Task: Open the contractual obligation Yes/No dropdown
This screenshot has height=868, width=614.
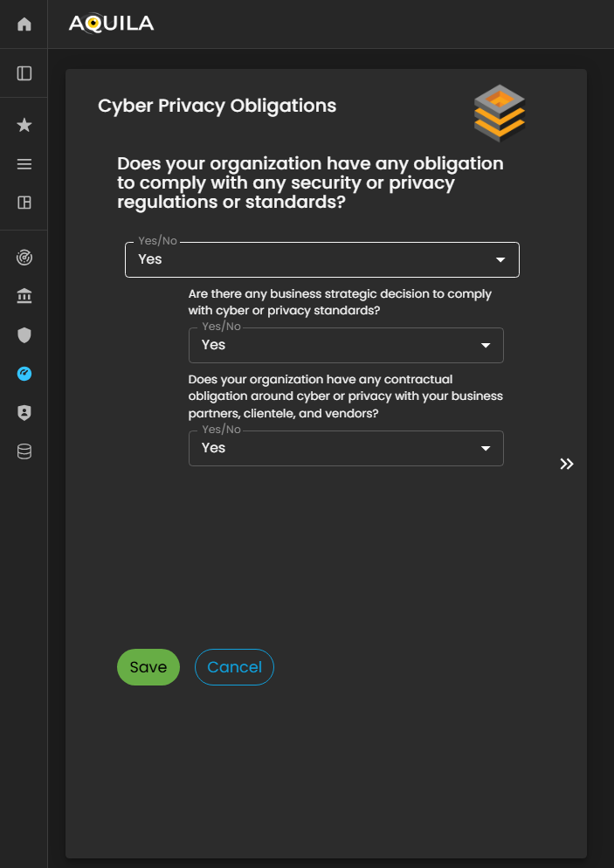Action: [346, 449]
